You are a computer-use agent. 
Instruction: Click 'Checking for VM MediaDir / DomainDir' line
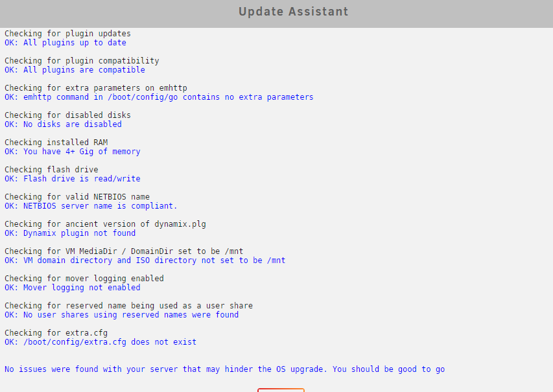point(124,251)
